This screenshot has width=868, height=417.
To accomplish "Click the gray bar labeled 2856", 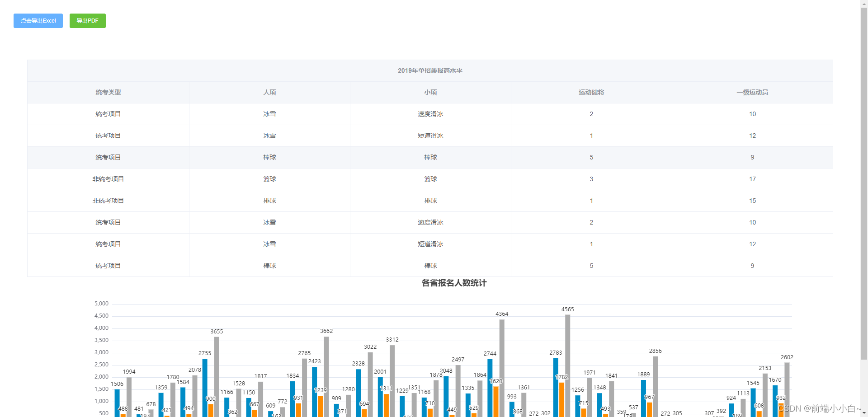I will pyautogui.click(x=655, y=386).
